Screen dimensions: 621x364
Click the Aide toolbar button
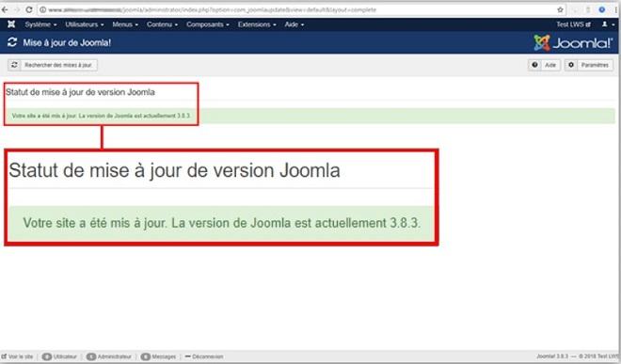click(545, 65)
